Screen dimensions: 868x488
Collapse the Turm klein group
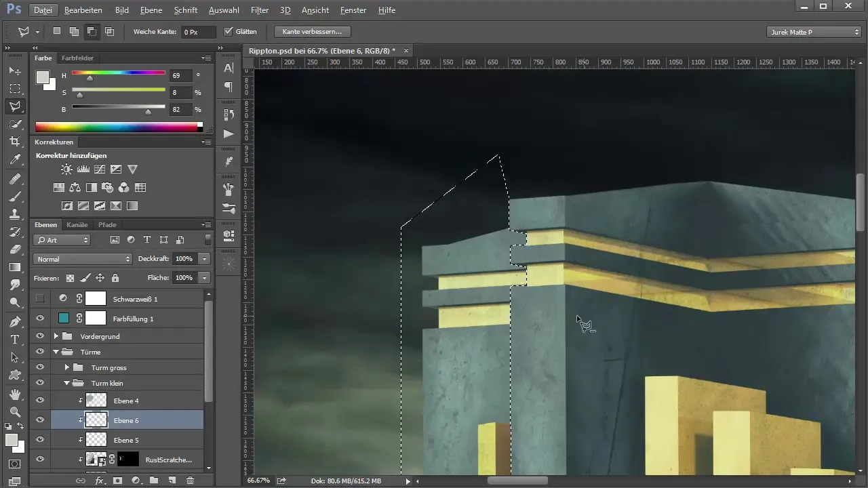67,383
